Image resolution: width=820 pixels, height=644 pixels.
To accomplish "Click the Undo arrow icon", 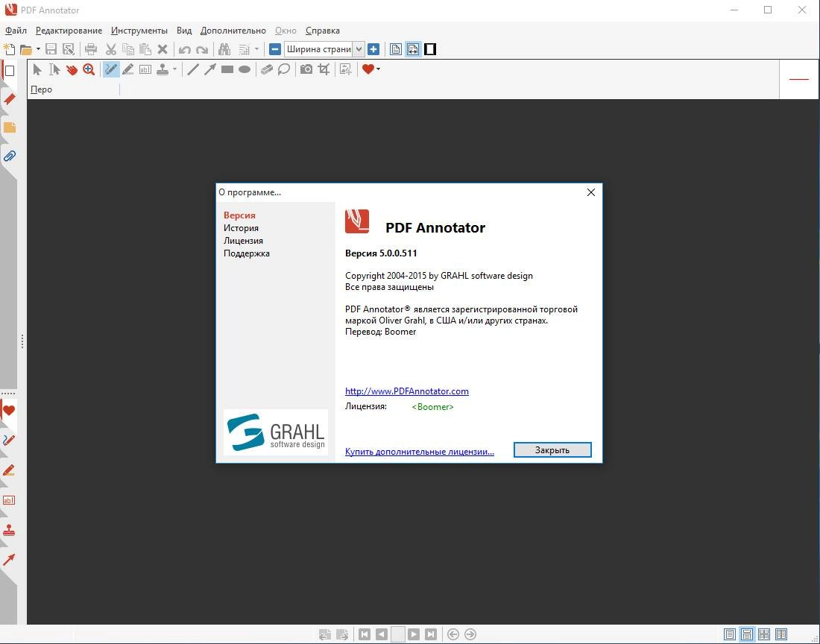I will 185,50.
